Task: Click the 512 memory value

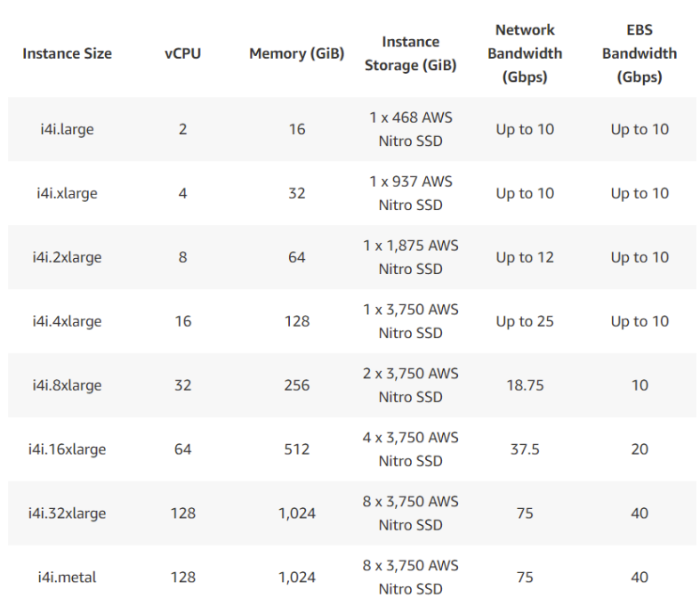Action: [297, 448]
